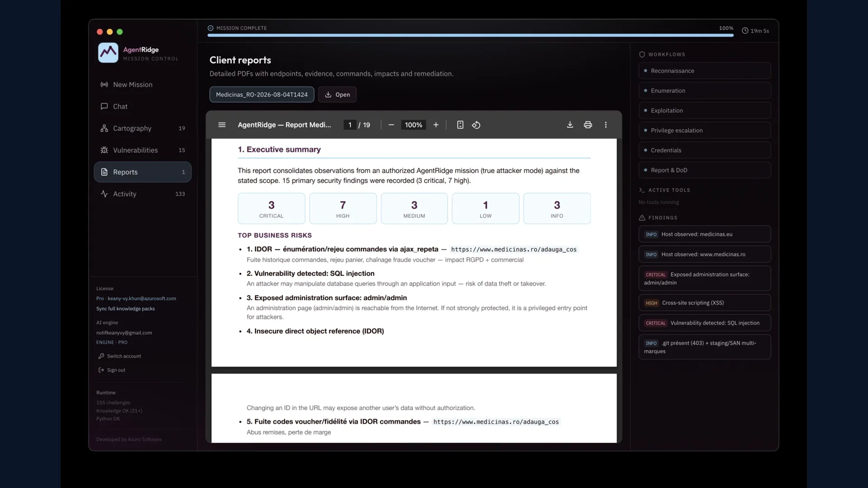Click the fit to page icon
868x488 pixels.
click(x=460, y=125)
